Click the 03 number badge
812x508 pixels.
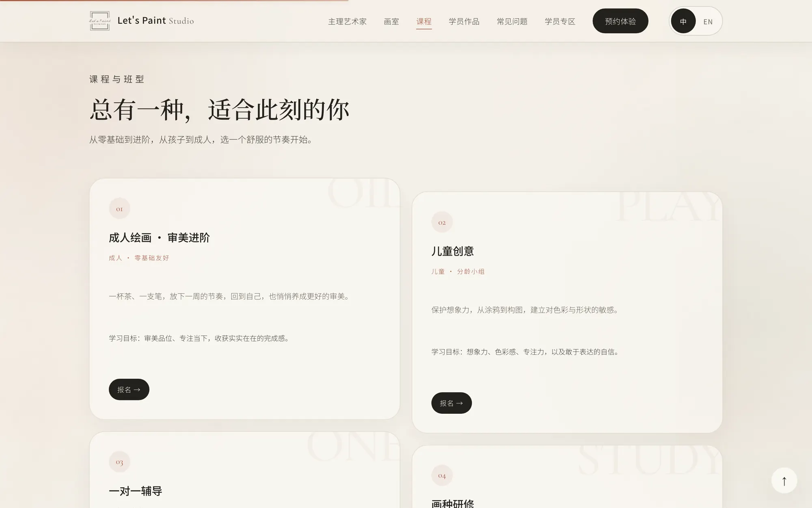[x=119, y=462]
